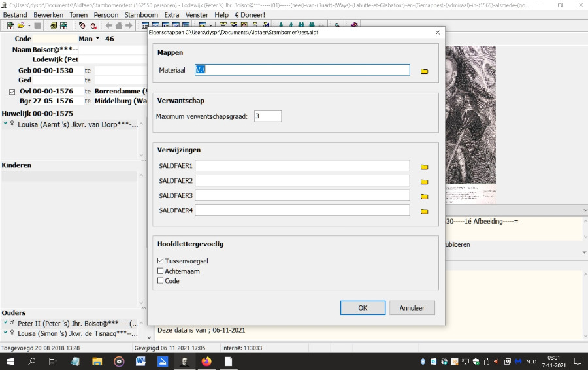Screen dimensions: 588x370
Task: Expand the arrow beside the open folder icon
Action: (x=29, y=26)
